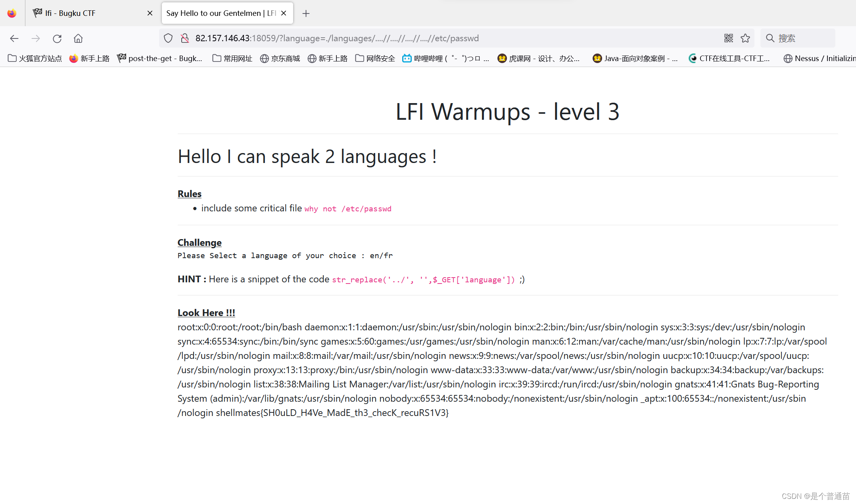Bookmark this page using the star icon

745,38
